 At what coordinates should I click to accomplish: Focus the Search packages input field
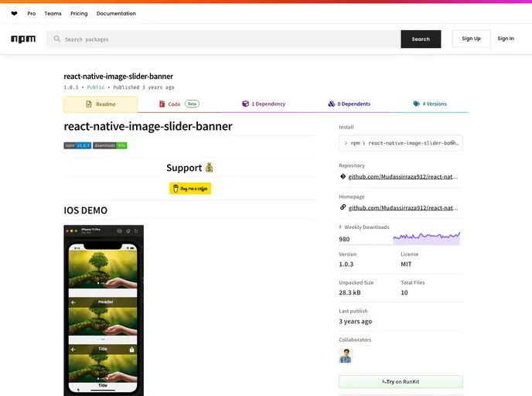[x=223, y=39]
